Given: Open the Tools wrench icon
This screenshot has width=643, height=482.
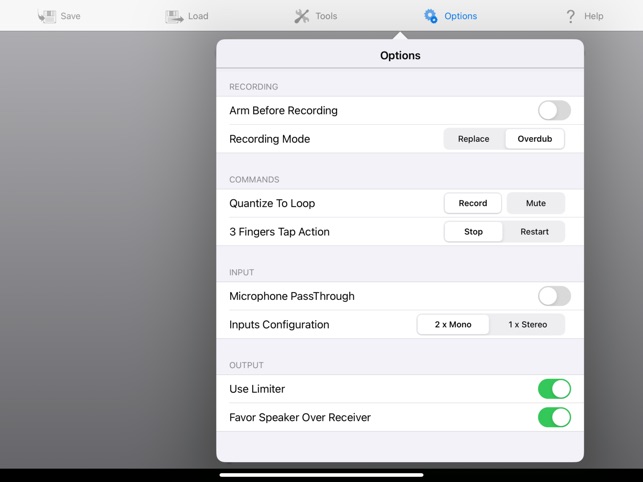Looking at the screenshot, I should point(302,16).
